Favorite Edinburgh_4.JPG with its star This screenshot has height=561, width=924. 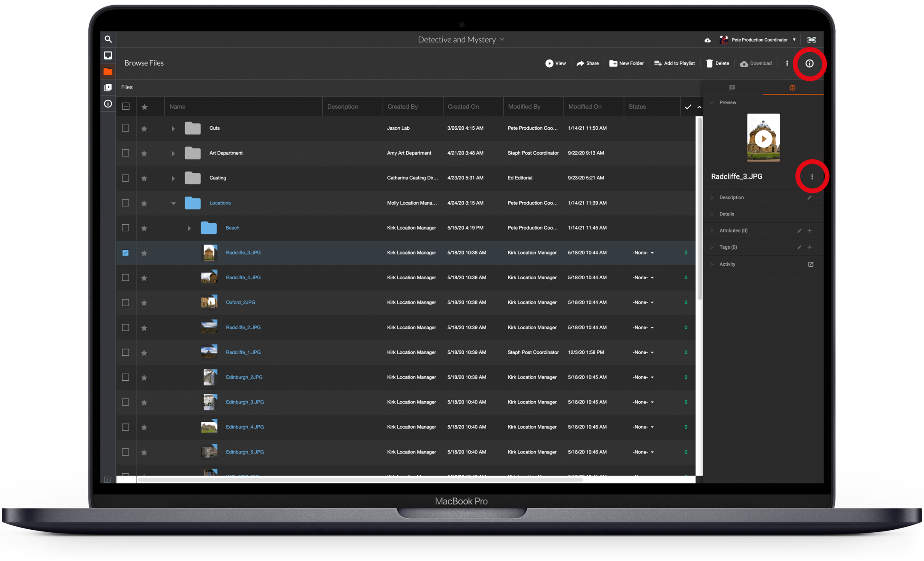point(144,427)
